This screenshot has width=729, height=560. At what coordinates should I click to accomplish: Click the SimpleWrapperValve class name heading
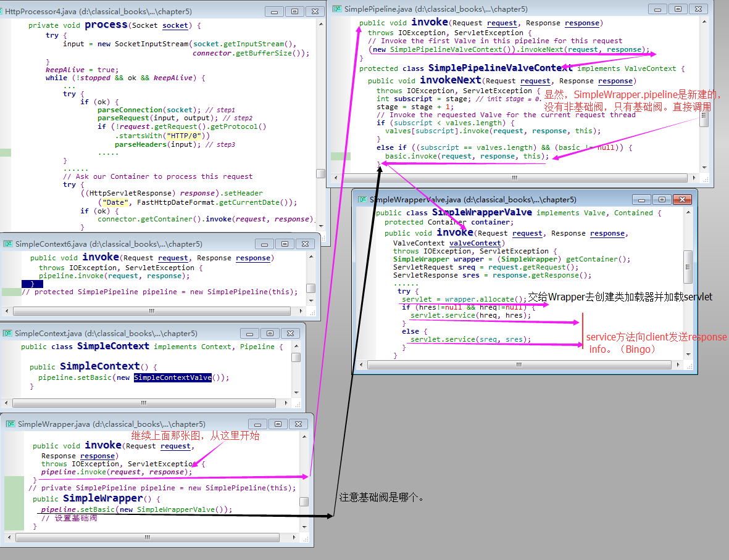pyautogui.click(x=481, y=212)
